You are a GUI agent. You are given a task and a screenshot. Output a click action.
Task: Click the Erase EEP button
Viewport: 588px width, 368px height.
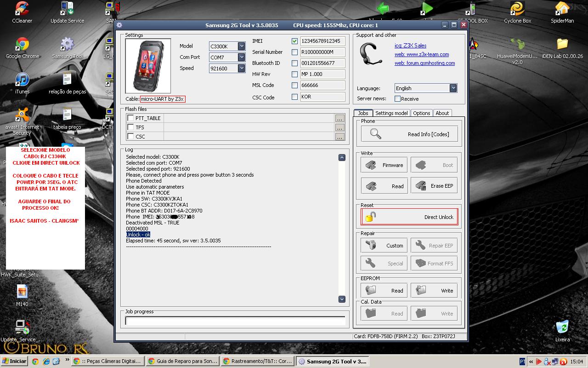[434, 186]
